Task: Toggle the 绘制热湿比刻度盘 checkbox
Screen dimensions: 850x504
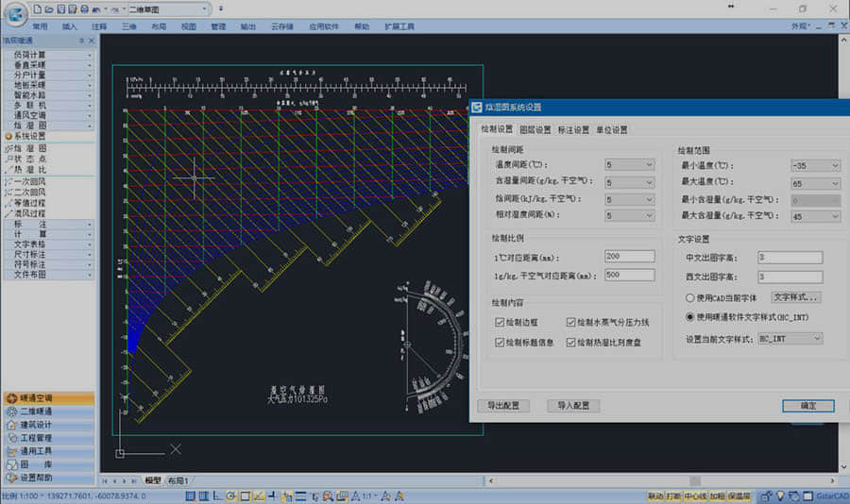Action: 571,343
